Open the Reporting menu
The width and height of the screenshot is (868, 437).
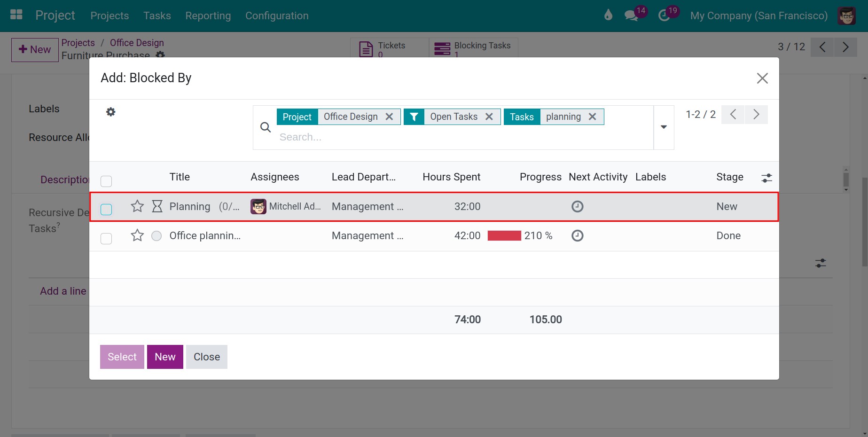coord(208,16)
